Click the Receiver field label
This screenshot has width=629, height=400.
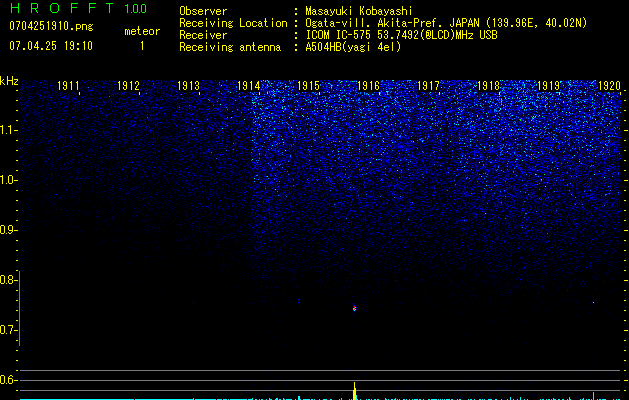tap(203, 35)
